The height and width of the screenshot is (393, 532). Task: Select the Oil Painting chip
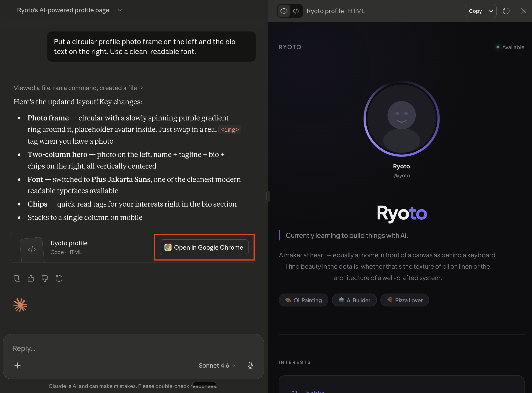(303, 300)
